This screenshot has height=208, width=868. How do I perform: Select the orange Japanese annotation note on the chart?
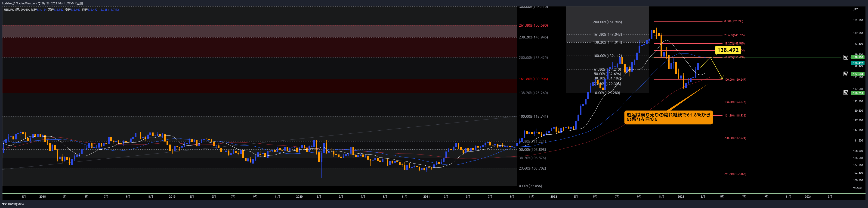pos(669,117)
